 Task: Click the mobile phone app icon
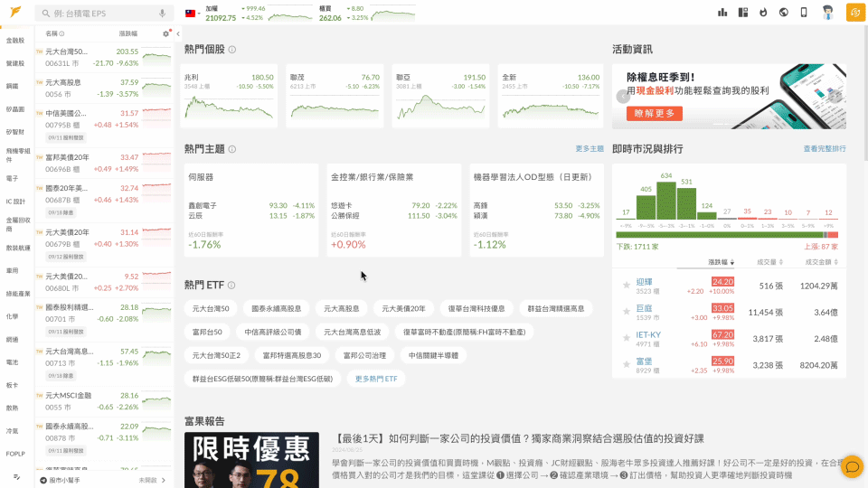point(803,13)
